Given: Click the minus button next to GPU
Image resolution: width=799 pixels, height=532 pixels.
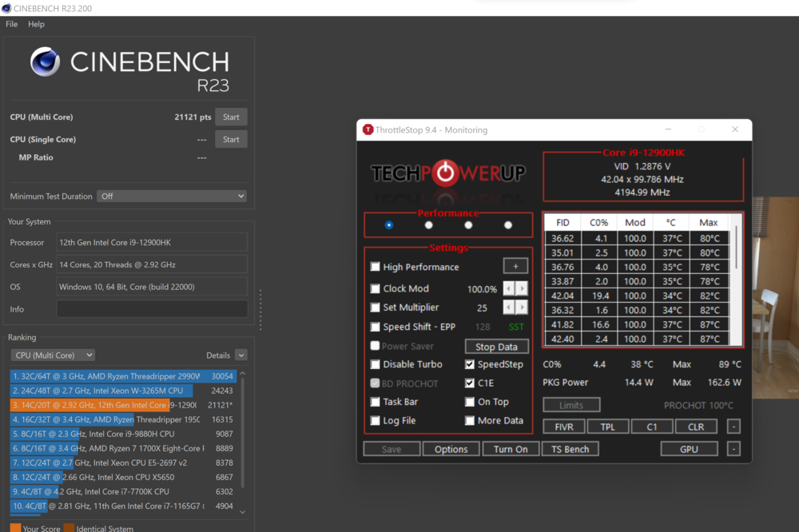Looking at the screenshot, I should (733, 449).
